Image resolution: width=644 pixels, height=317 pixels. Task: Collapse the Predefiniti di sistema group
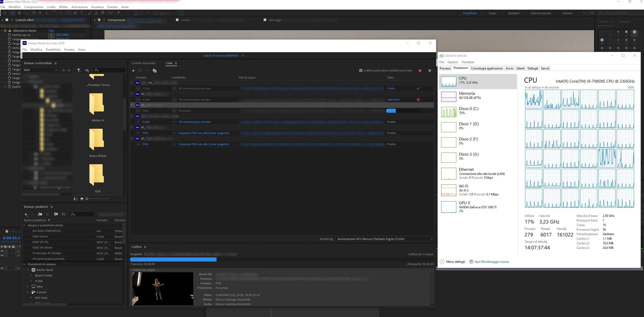(x=25, y=264)
